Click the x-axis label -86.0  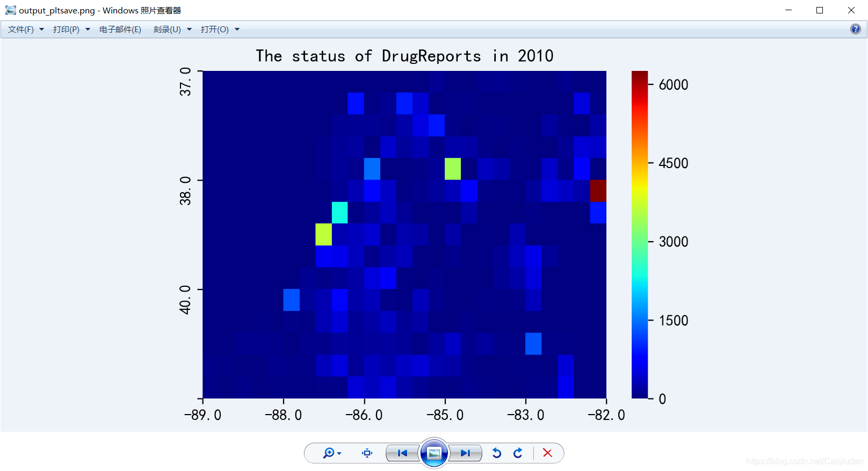(x=364, y=415)
